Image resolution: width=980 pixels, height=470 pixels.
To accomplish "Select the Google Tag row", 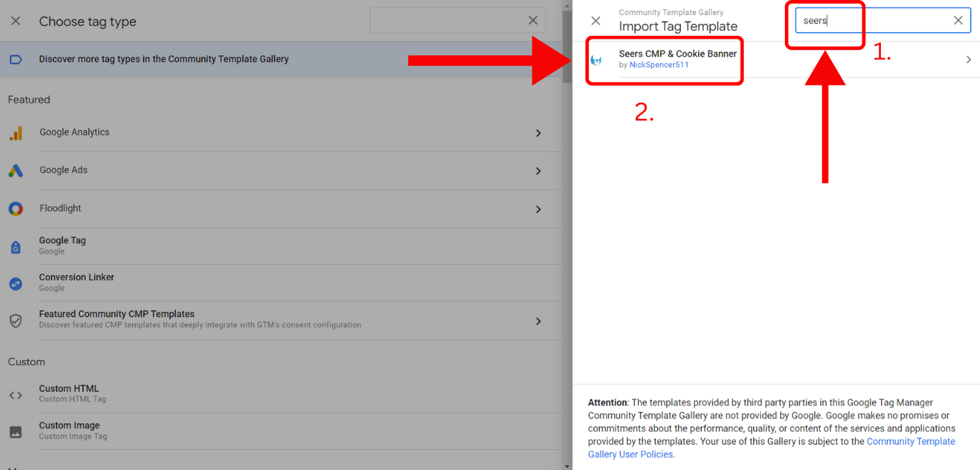I will (x=281, y=246).
